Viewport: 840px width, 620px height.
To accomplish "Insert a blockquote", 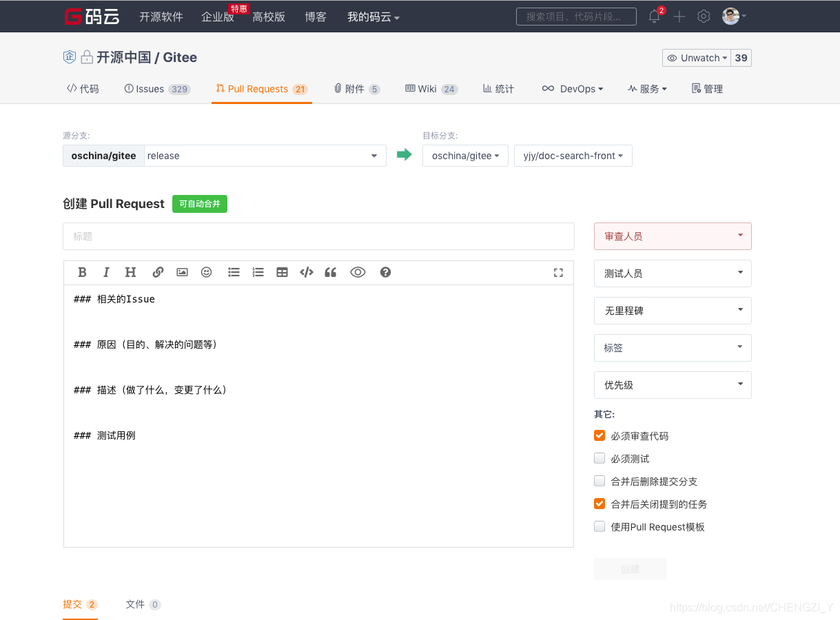I will (331, 272).
